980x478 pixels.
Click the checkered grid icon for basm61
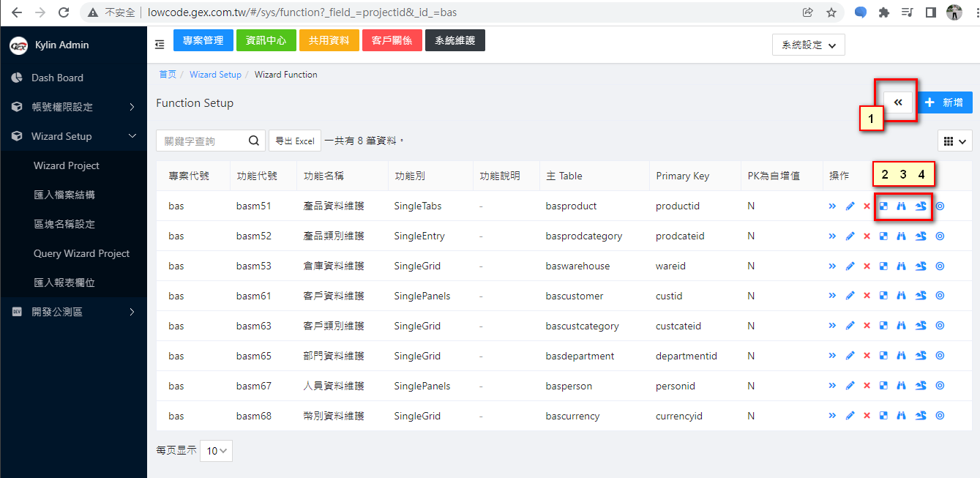(883, 296)
